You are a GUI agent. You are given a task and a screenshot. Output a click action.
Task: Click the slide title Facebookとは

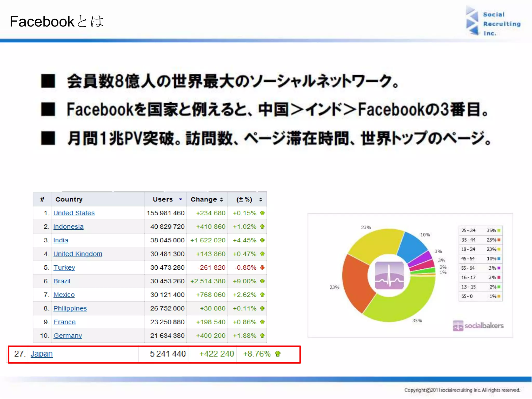tap(57, 21)
